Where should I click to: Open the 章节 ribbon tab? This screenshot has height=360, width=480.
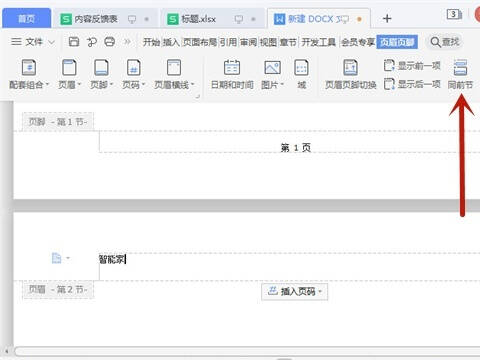[288, 42]
